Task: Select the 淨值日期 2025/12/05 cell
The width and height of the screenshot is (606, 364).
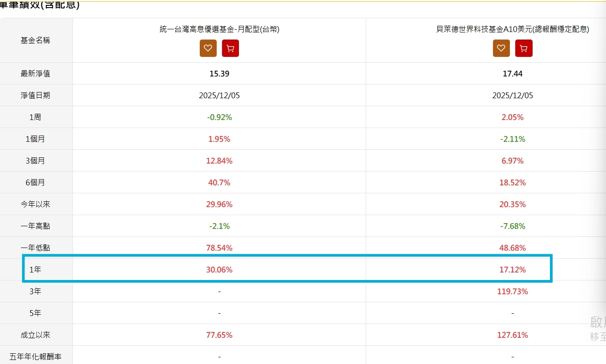Action: point(219,95)
